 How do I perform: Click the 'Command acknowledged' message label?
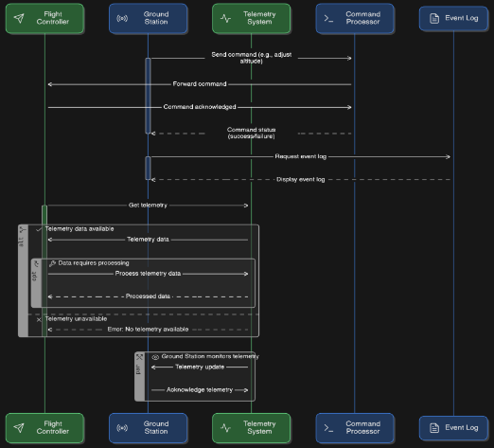tap(200, 107)
